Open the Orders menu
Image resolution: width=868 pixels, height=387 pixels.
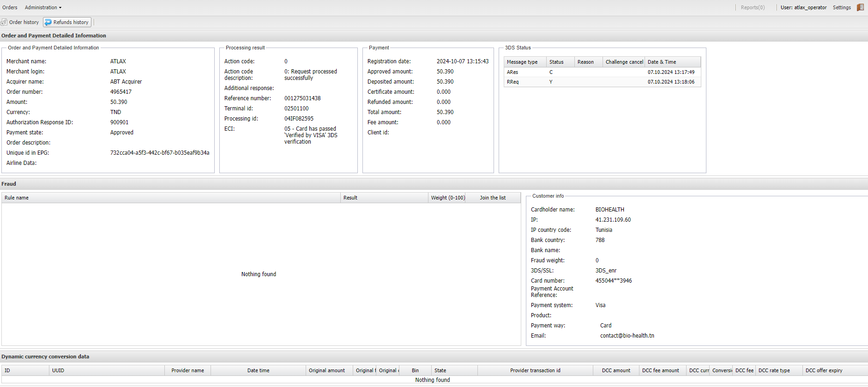tap(10, 7)
